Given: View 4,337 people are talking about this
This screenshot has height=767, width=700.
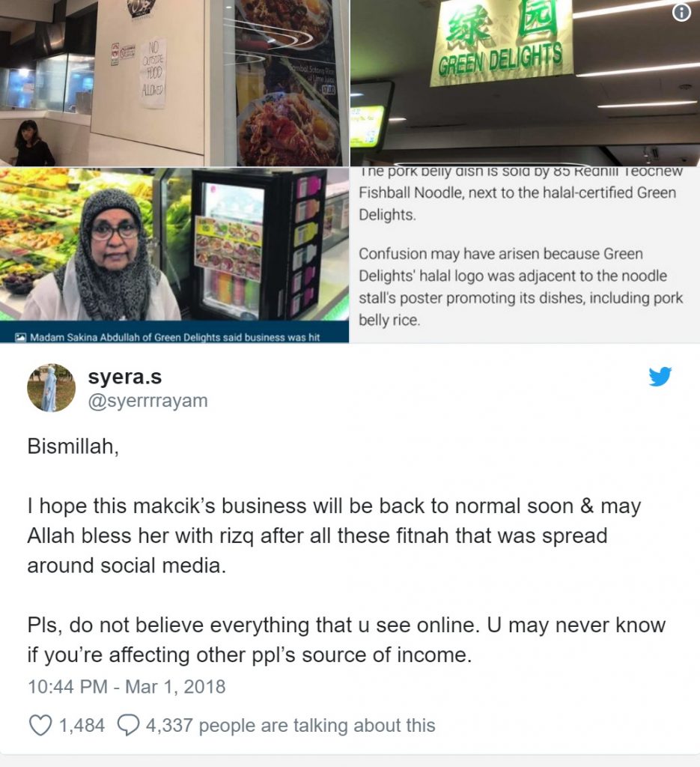Looking at the screenshot, I should point(290,725).
